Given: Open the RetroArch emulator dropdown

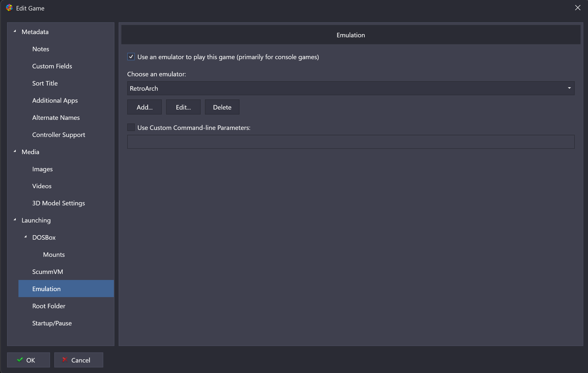Looking at the screenshot, I should 351,88.
